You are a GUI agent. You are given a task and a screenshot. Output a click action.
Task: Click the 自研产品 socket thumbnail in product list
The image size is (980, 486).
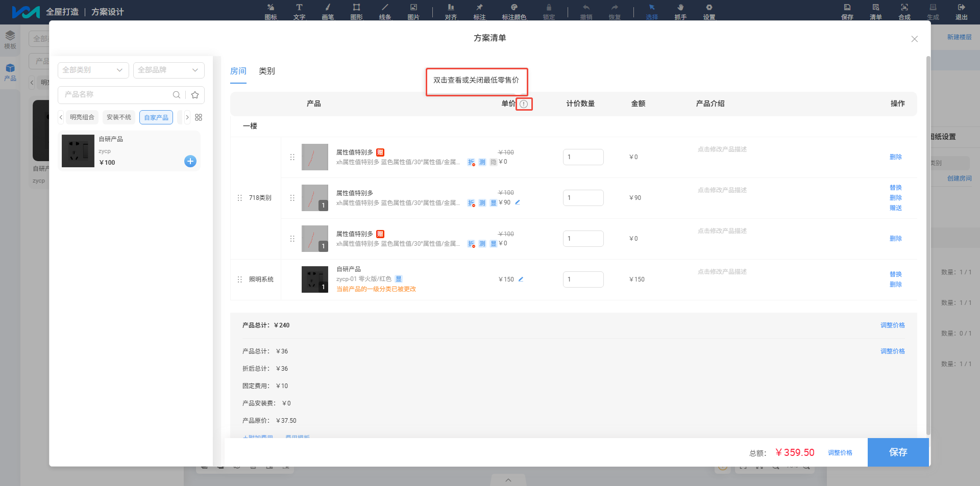tap(78, 151)
